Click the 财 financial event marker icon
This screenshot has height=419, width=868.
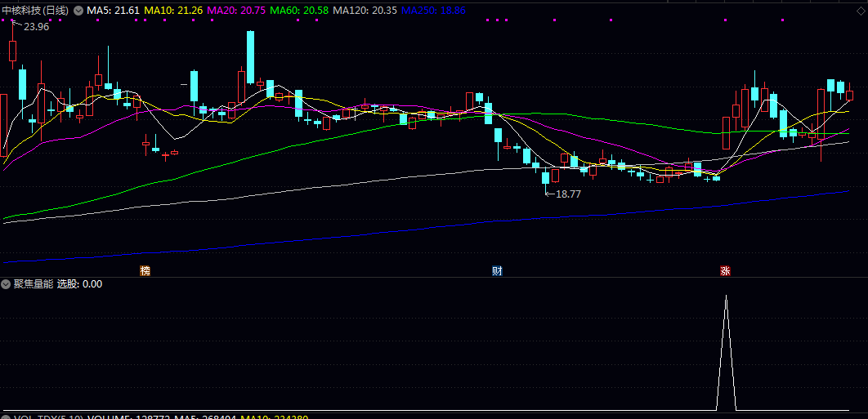(x=496, y=270)
